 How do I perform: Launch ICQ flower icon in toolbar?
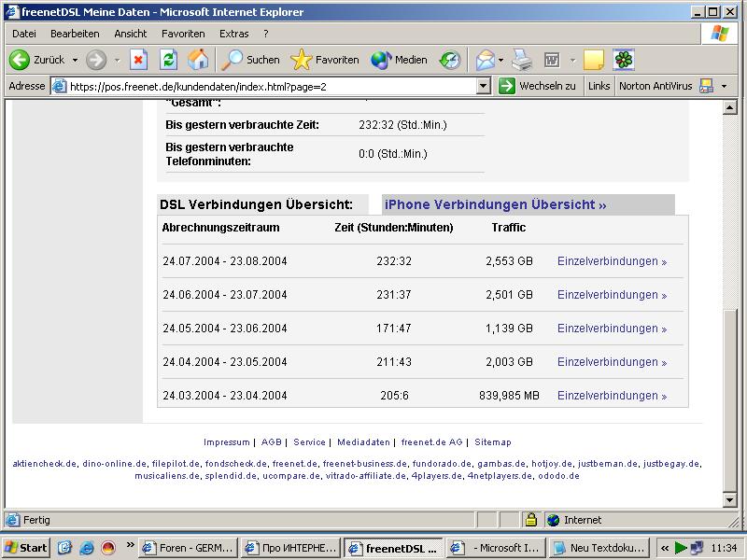pyautogui.click(x=624, y=60)
